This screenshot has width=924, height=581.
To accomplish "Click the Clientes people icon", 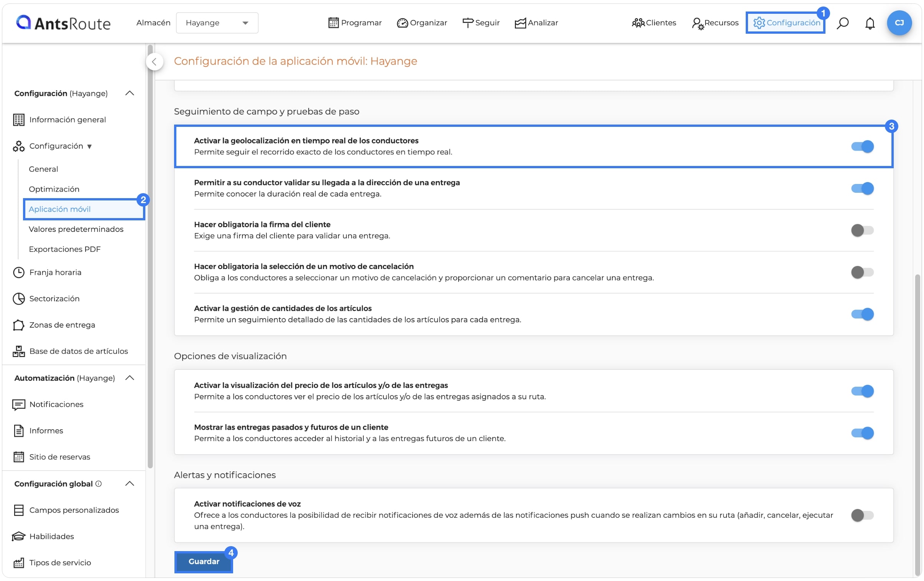I will pos(638,23).
